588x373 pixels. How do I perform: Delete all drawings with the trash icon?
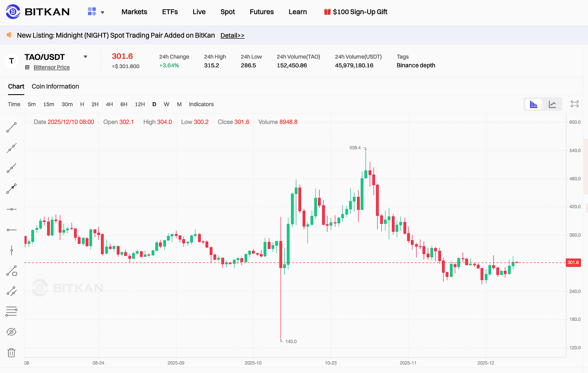click(x=11, y=352)
